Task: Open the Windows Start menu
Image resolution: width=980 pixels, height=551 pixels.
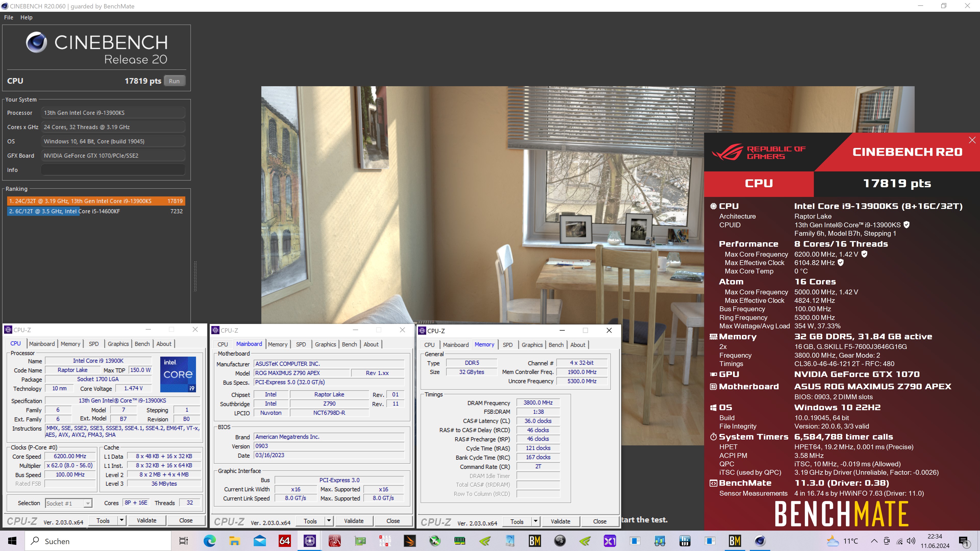Action: point(12,541)
